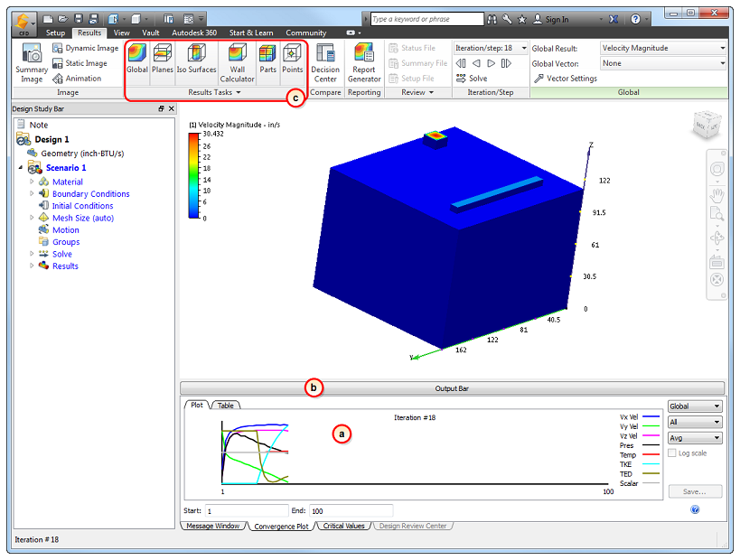
Task: Select the Iso Surfaces task
Action: 196,59
